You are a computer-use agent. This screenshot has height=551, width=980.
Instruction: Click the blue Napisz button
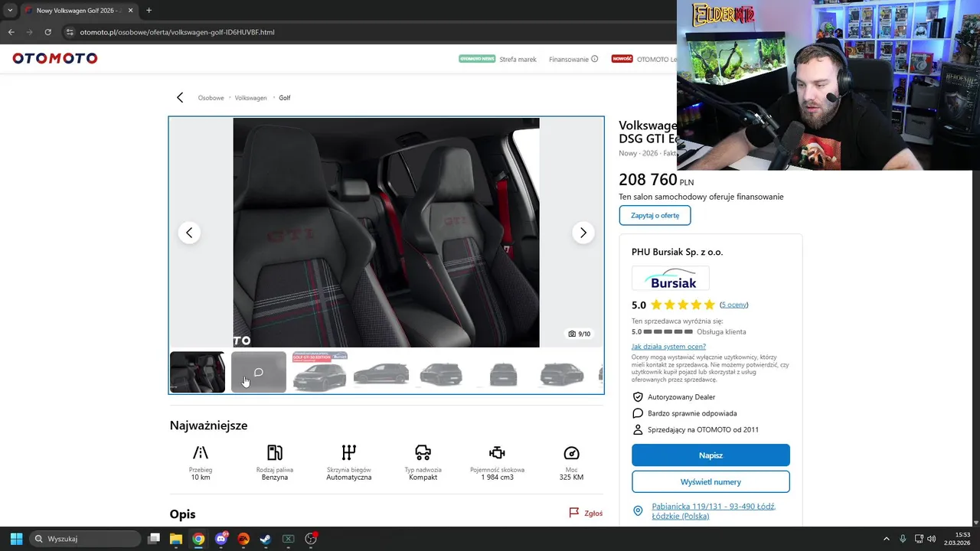point(710,455)
